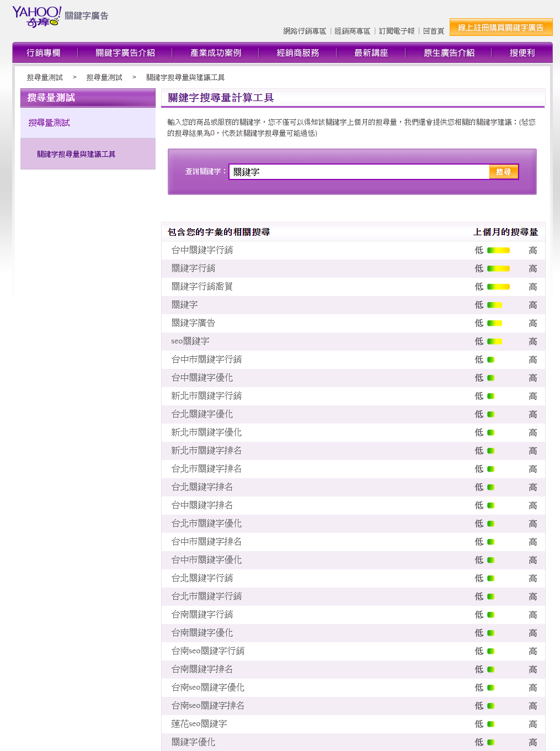Click the 訂閱電子報 link
The height and width of the screenshot is (751, 560).
[x=397, y=31]
